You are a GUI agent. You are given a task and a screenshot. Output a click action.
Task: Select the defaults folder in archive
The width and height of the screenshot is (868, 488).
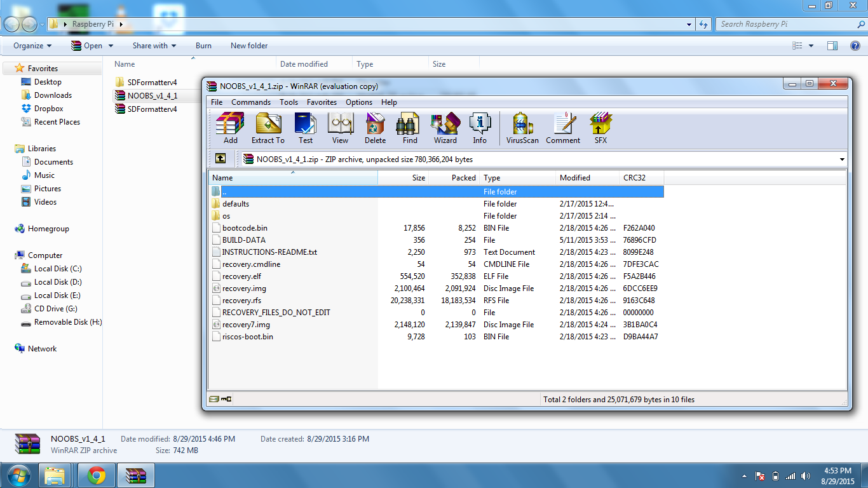[236, 204]
